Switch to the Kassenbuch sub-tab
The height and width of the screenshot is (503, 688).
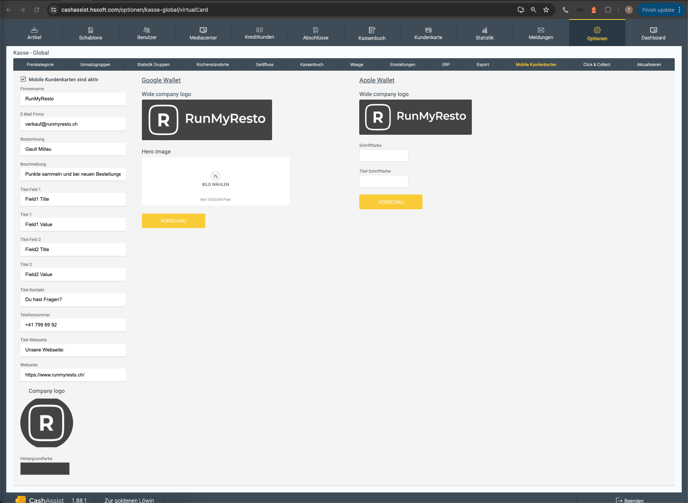click(312, 65)
